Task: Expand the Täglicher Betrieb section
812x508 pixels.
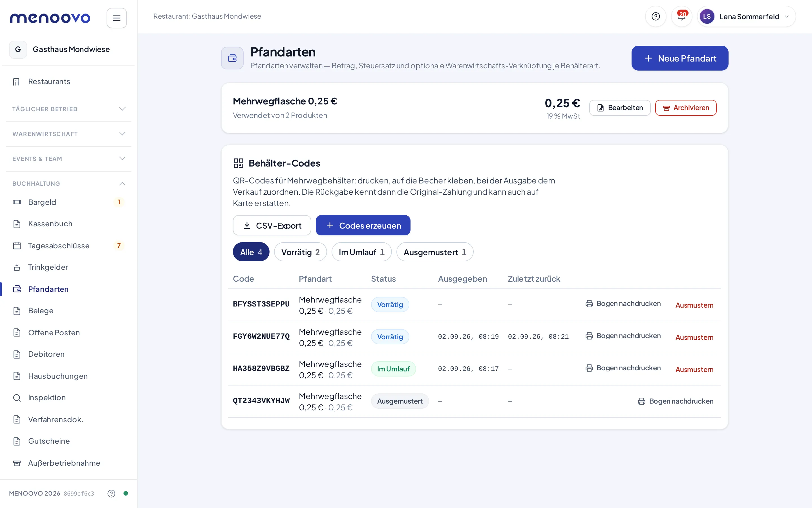Action: [69, 109]
